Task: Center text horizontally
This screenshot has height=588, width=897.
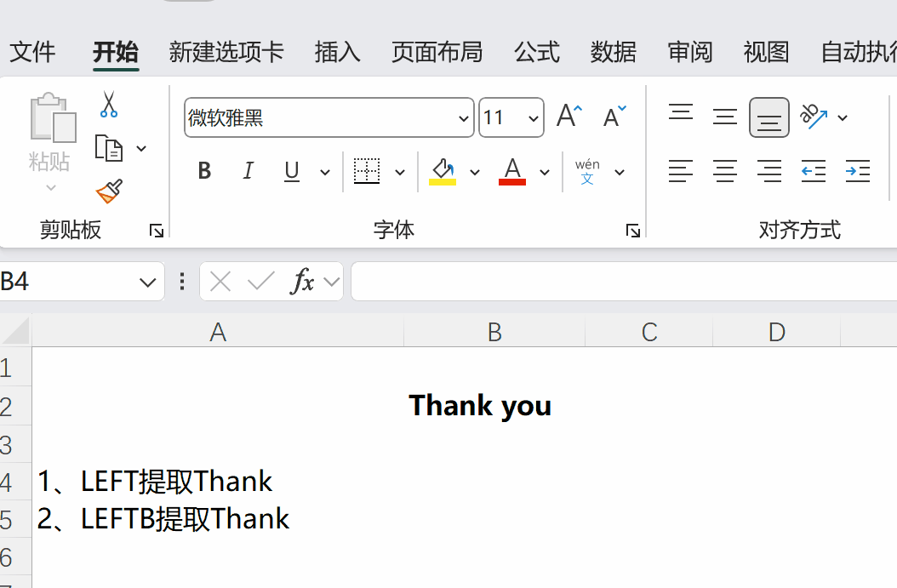Action: [x=725, y=171]
